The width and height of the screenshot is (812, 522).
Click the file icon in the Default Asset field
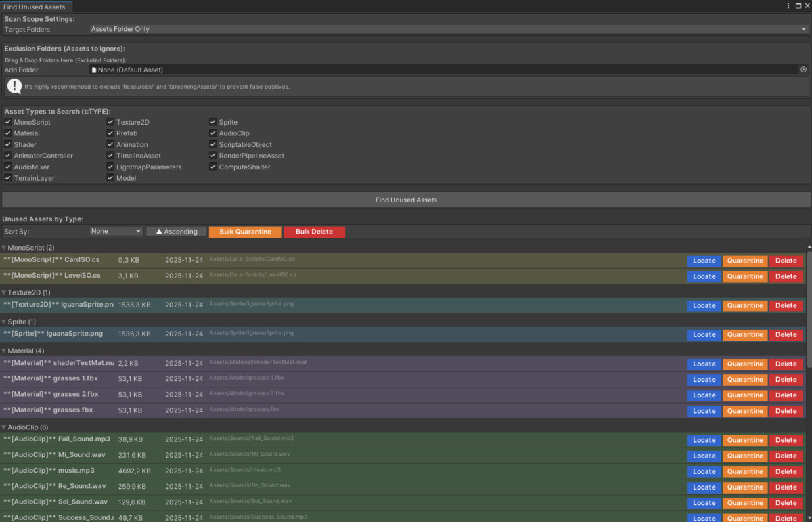point(94,70)
